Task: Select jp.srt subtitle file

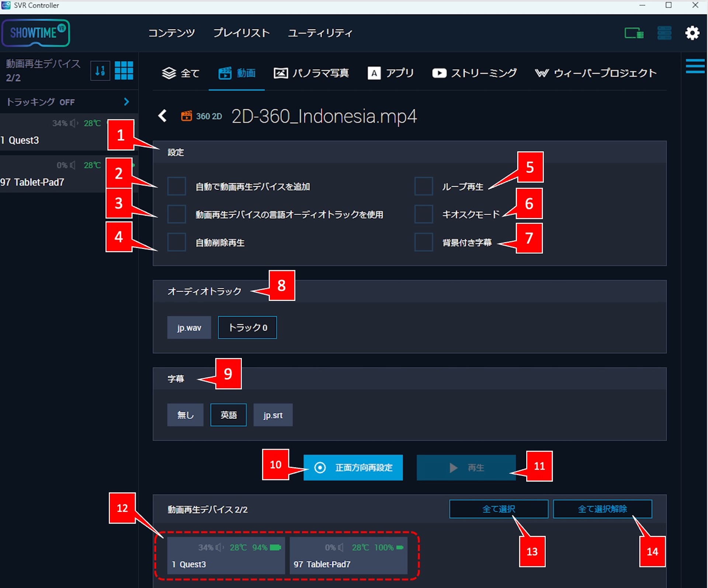Action: coord(273,415)
